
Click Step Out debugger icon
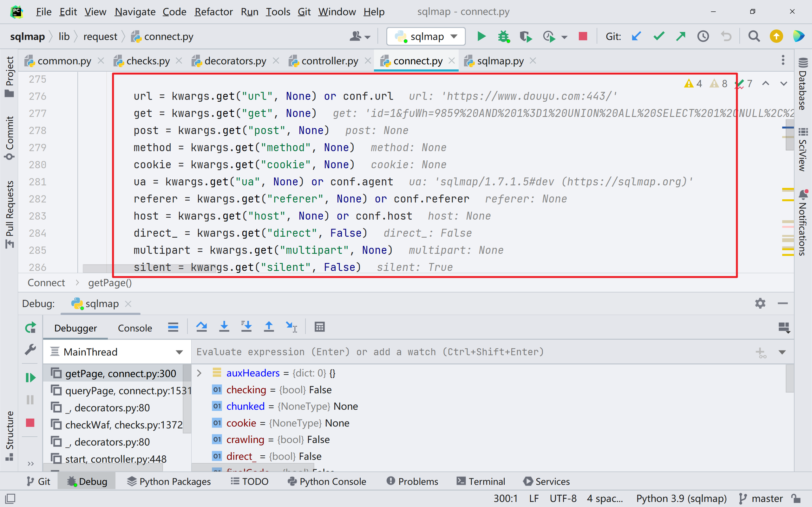coord(269,327)
